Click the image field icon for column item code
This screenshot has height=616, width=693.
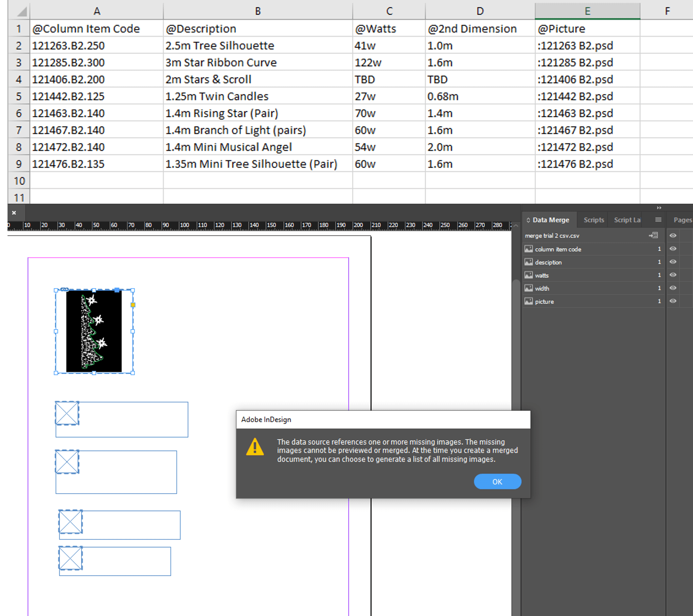tap(528, 249)
